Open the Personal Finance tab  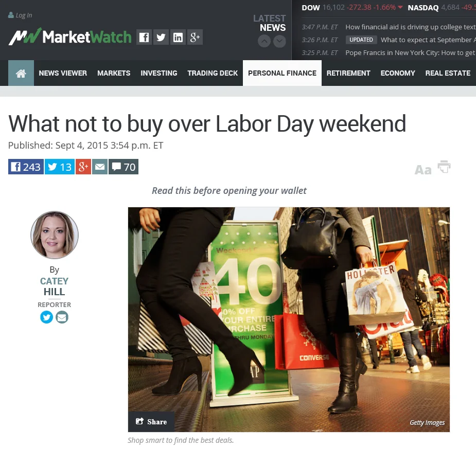pyautogui.click(x=282, y=73)
